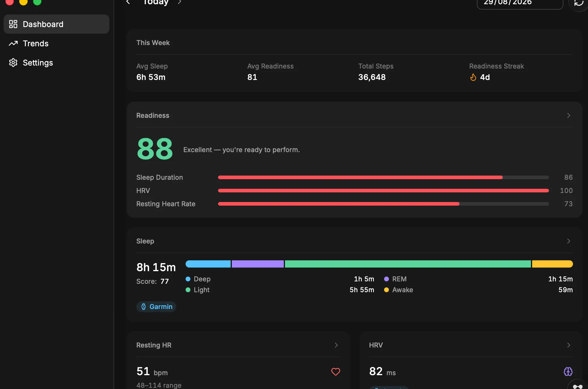This screenshot has height=389, width=588.
Task: Expand HRV card chevron
Action: [568, 345]
